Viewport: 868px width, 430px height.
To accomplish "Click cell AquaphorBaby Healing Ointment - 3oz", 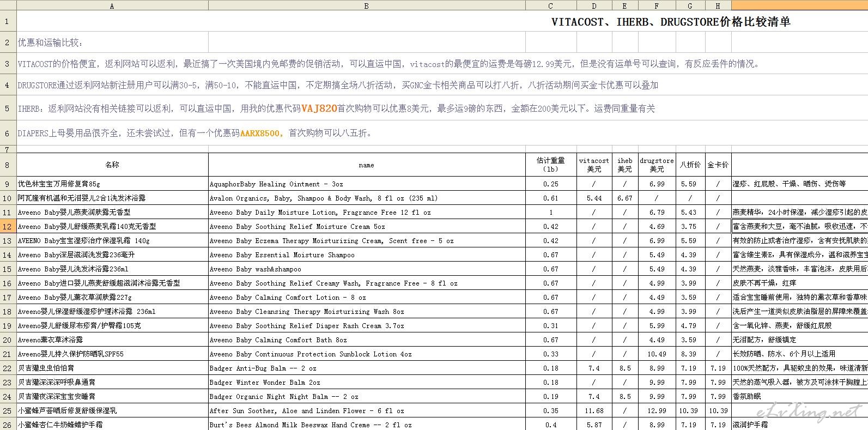I will click(x=367, y=184).
